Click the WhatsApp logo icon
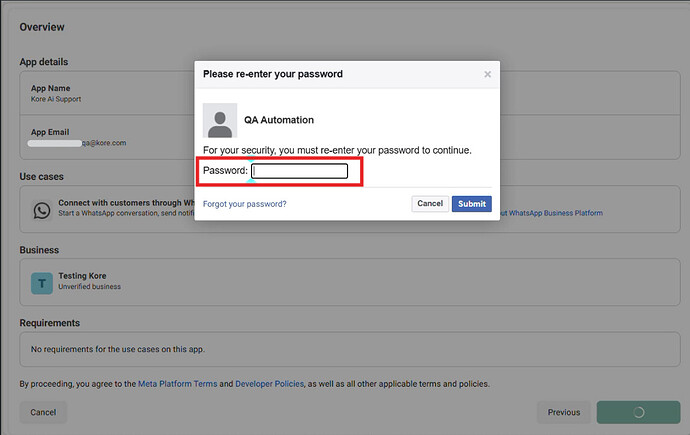The height and width of the screenshot is (435, 690). point(42,210)
